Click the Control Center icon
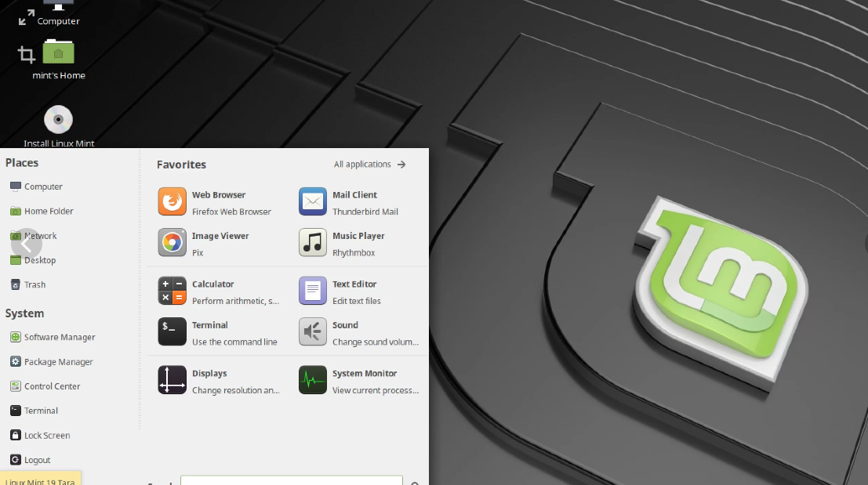 click(x=16, y=386)
